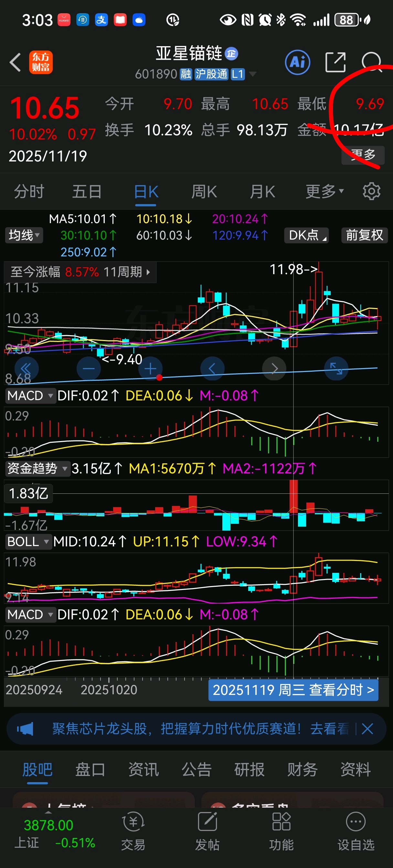Image resolution: width=393 pixels, height=868 pixels.
Task: Tap the megaphone announcement icon
Action: [25, 729]
